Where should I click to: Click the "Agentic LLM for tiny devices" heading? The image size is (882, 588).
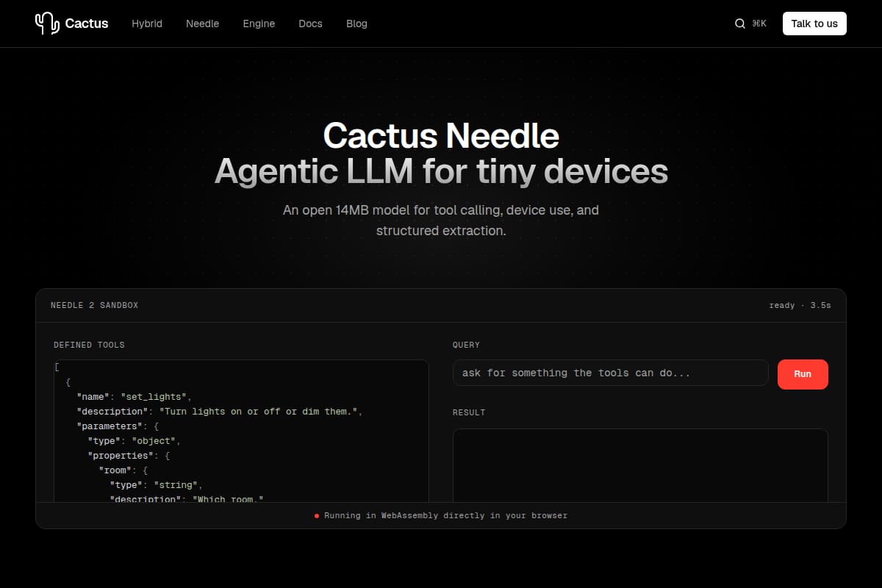pos(441,172)
